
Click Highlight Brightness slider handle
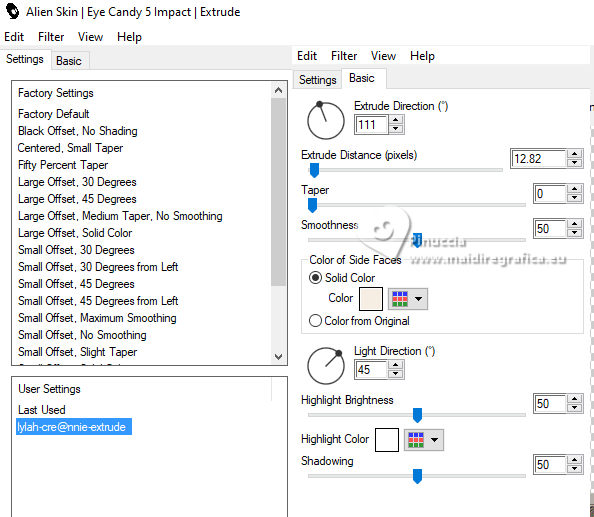417,415
